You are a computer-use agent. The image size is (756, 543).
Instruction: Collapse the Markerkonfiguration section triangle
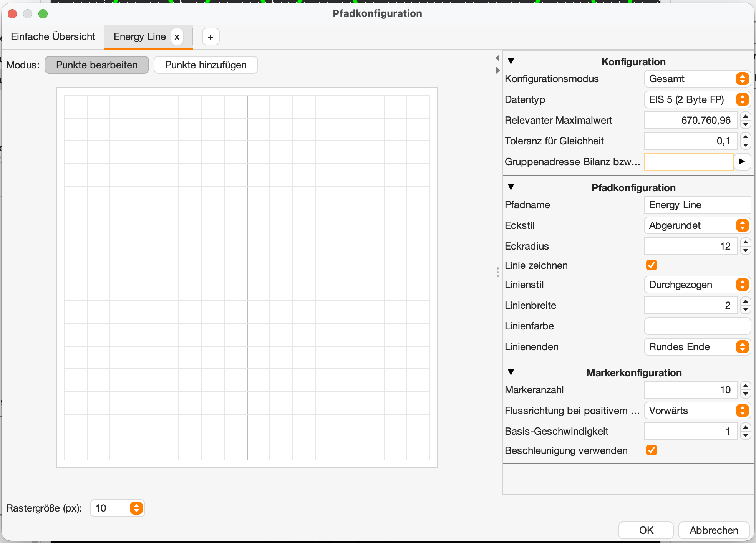(x=511, y=372)
